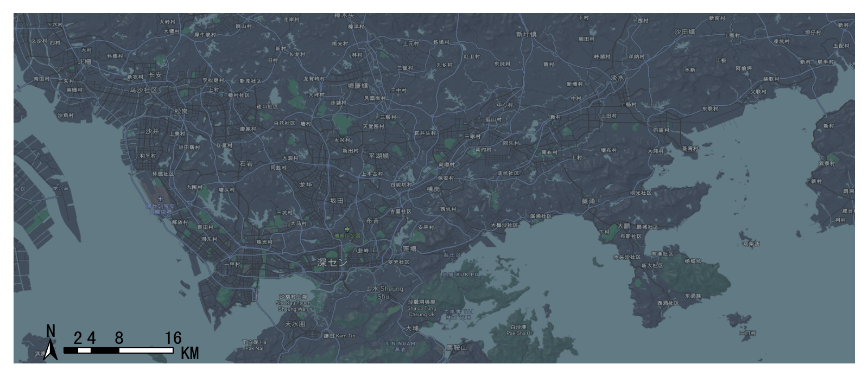The image size is (868, 377).
Task: Select the 深セン city label
Action: click(x=332, y=263)
